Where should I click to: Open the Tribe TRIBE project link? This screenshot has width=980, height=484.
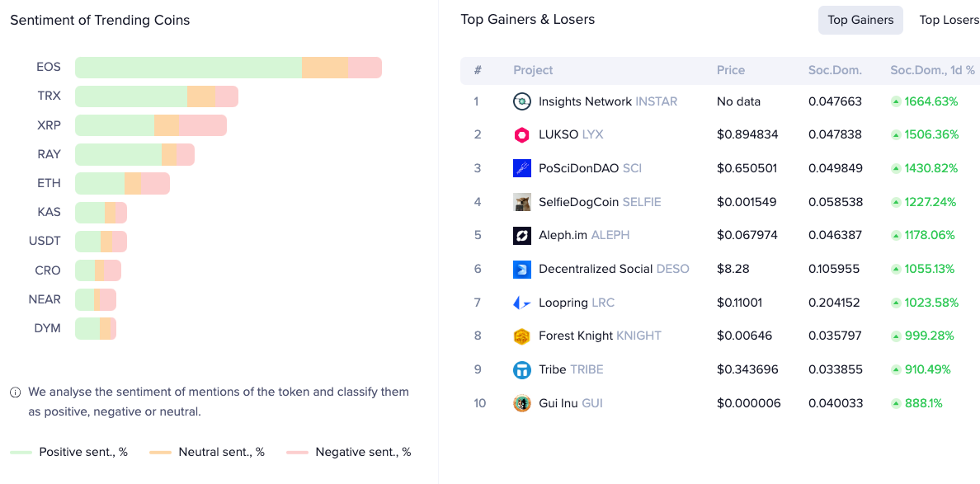[571, 369]
